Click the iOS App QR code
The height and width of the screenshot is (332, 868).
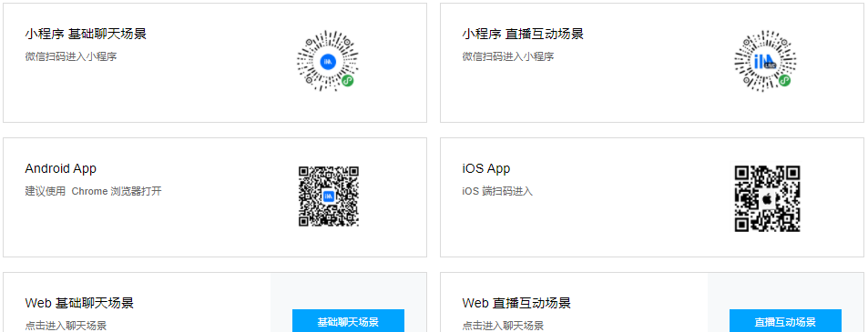(767, 198)
